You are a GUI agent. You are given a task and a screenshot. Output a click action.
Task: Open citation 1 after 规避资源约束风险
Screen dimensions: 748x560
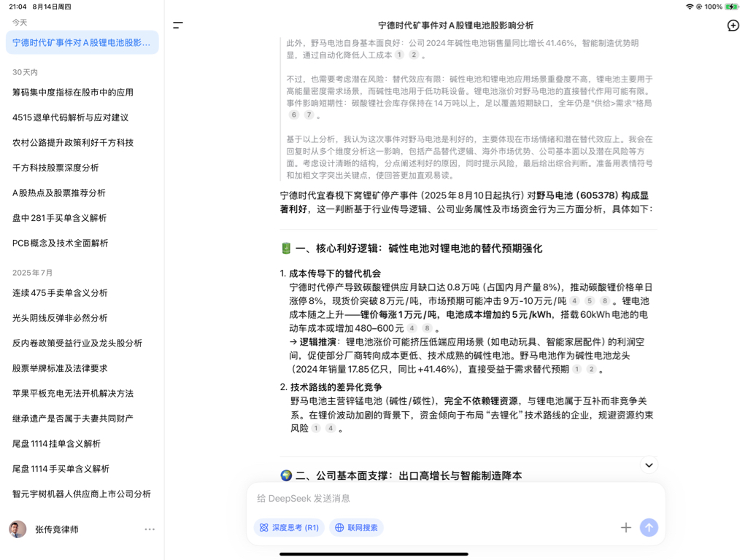point(315,429)
